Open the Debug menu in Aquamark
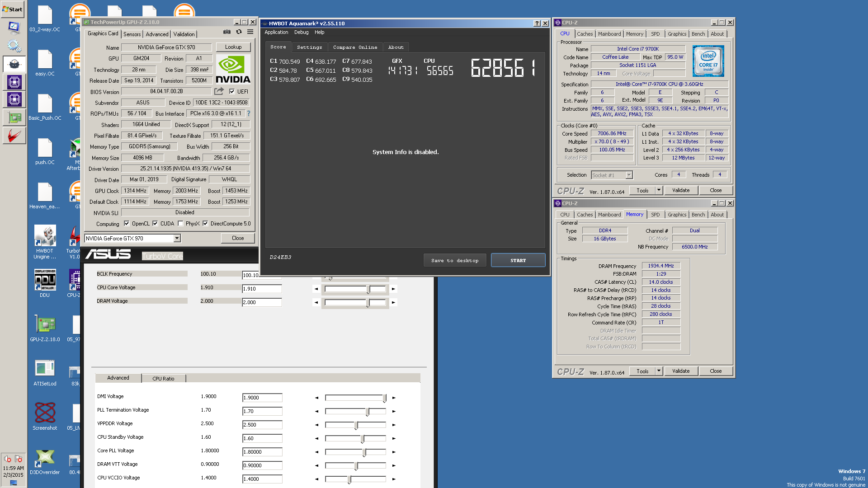Viewport: 868px width, 488px height. 301,32
